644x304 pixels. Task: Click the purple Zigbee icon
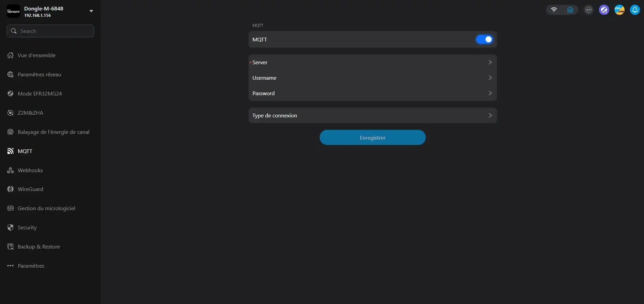click(x=604, y=10)
